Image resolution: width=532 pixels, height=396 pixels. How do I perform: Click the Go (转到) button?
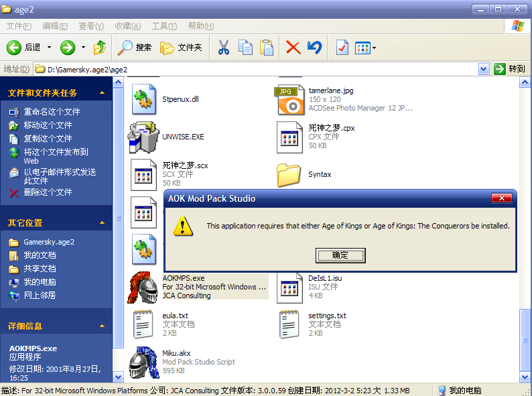[509, 69]
